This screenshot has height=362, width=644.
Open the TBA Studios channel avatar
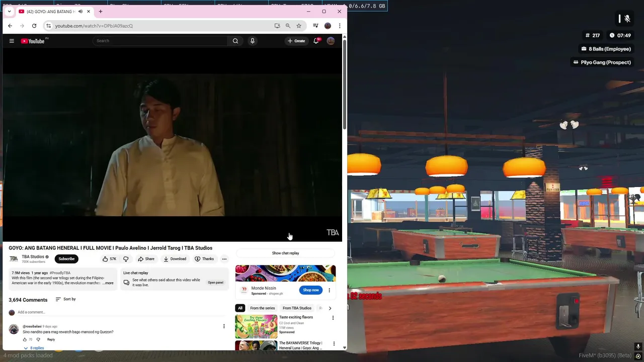(x=14, y=259)
